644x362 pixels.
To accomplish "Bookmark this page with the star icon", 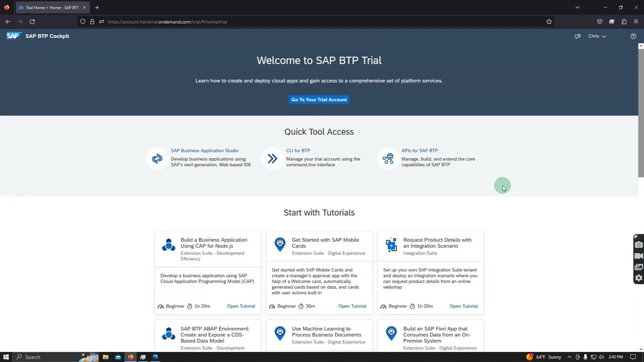I will 549,22.
